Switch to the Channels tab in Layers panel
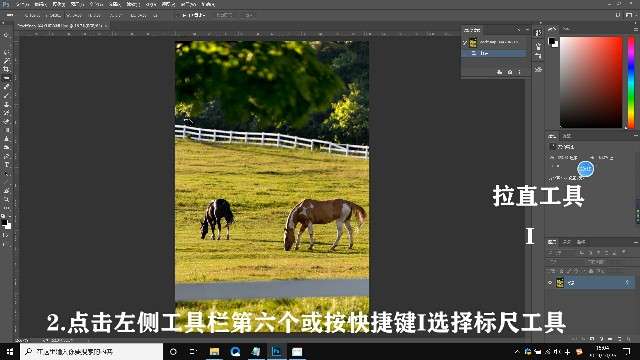 click(x=567, y=242)
